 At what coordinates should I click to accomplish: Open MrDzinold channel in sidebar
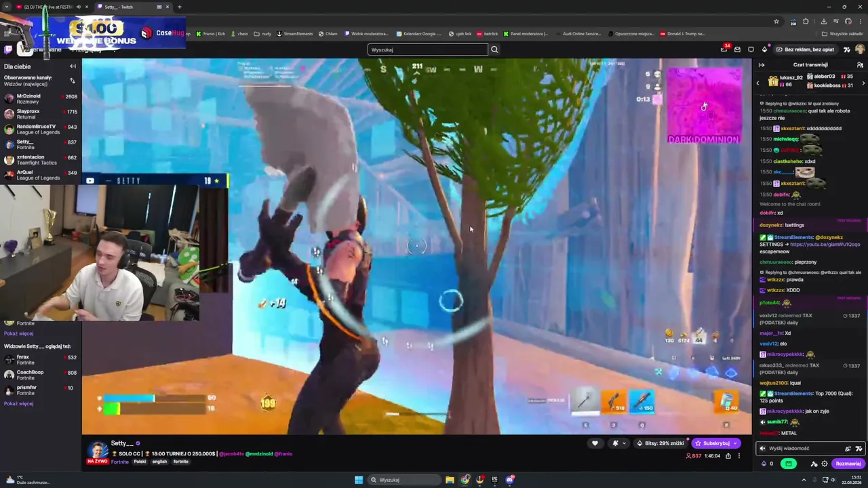[41, 99]
